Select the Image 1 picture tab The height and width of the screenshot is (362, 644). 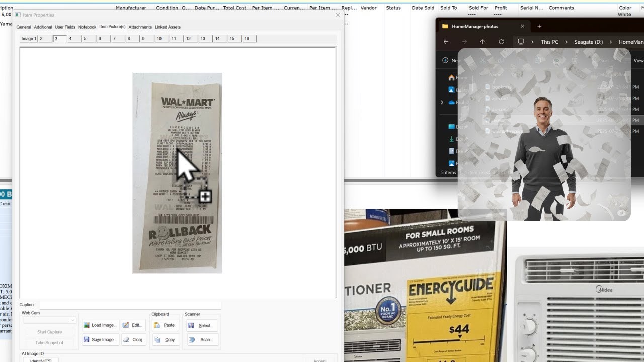point(29,39)
